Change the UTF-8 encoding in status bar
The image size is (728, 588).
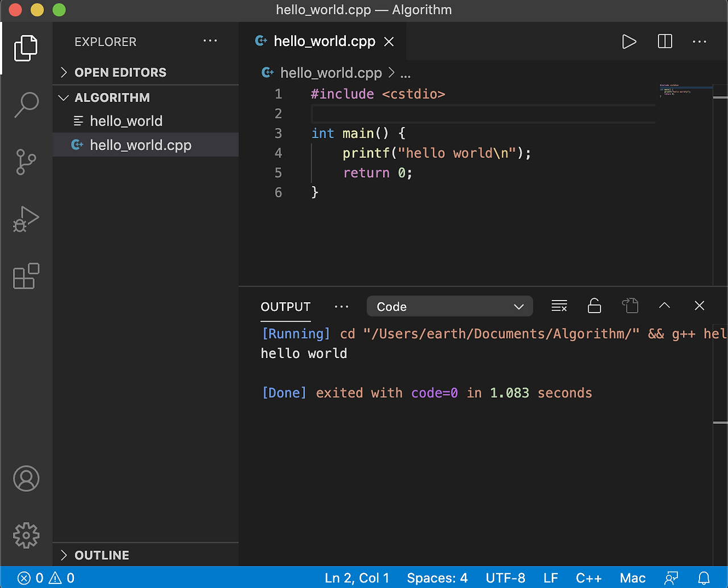tap(506, 578)
